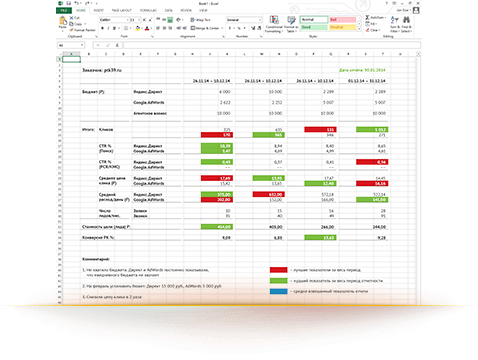
Task: Apply the Normal cell style
Action: click(314, 20)
